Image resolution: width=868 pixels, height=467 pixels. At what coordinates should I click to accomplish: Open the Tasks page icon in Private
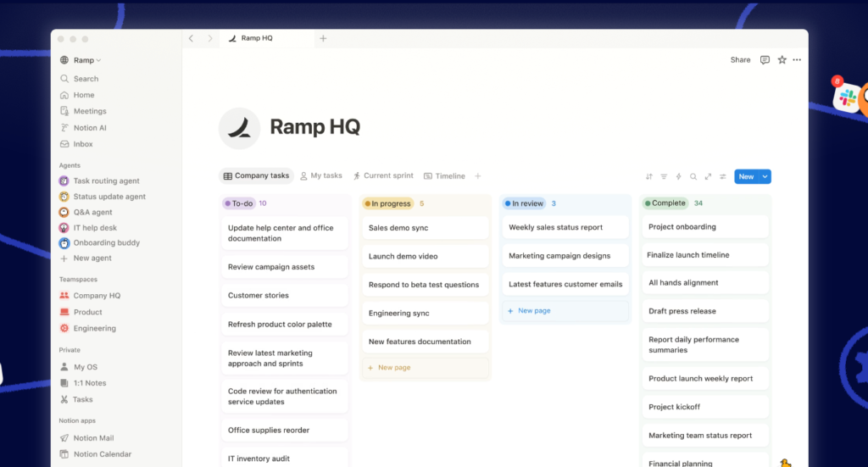[64, 399]
